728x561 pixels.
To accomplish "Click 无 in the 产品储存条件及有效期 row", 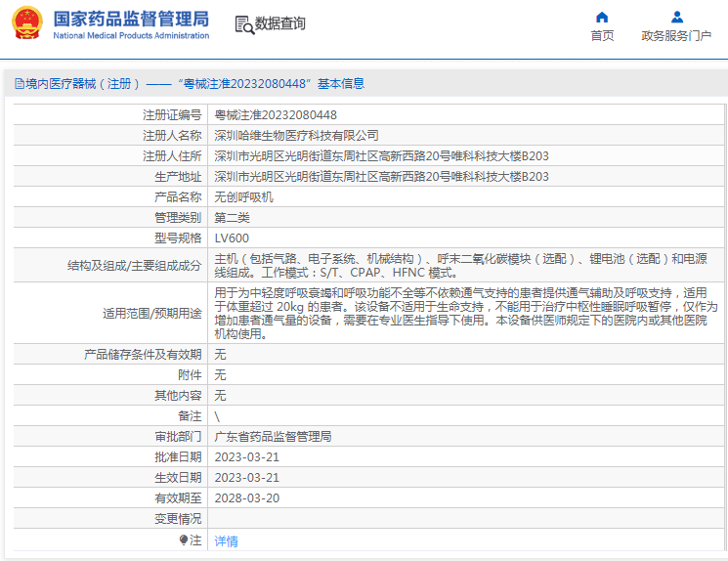I will (220, 355).
